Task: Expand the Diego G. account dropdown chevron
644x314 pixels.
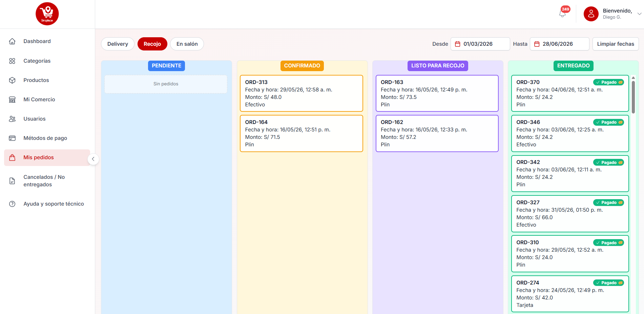Action: pyautogui.click(x=639, y=14)
